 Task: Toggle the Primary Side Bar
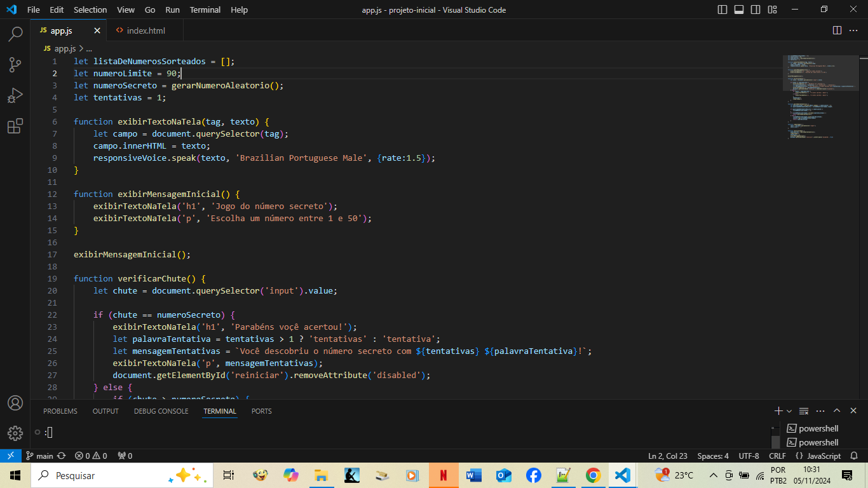tap(722, 10)
